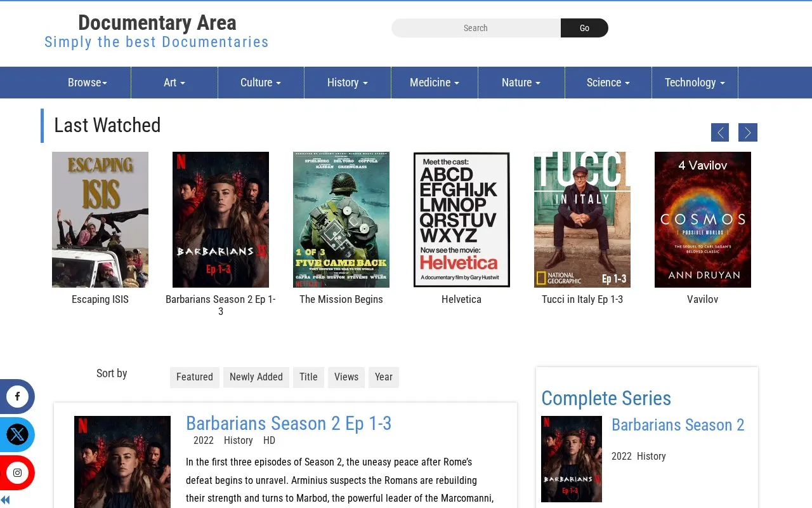Focus the Search input field
Screen dimensions: 812x508
(x=476, y=28)
